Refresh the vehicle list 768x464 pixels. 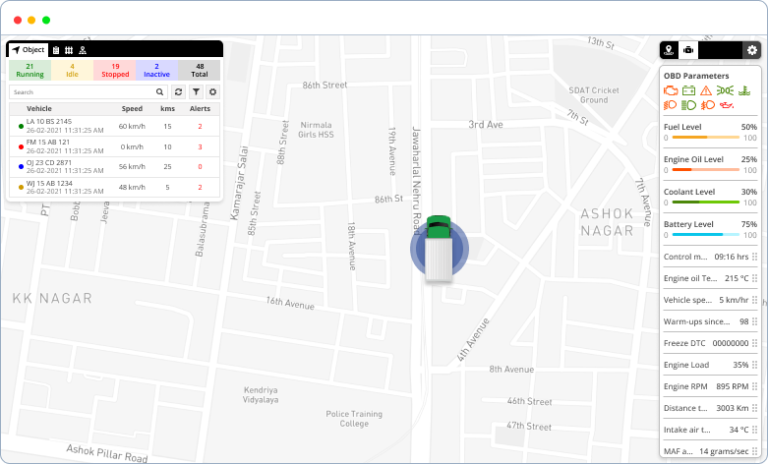178,92
